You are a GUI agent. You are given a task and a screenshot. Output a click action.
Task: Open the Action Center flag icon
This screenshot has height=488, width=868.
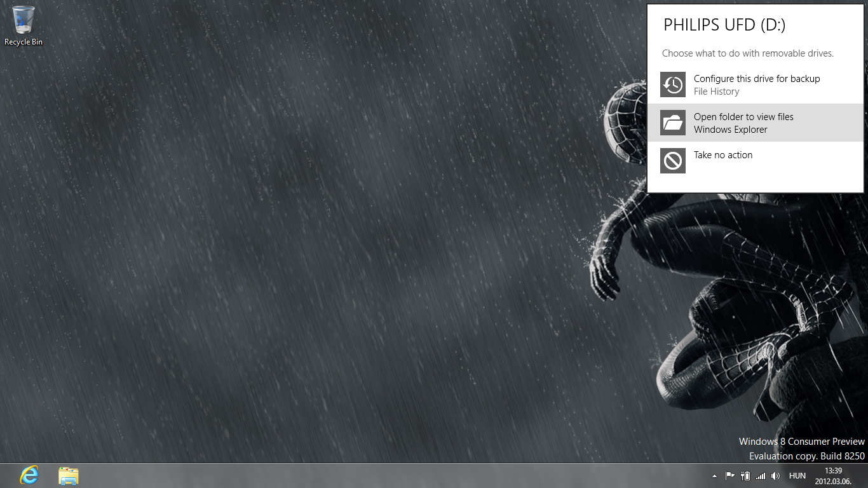pyautogui.click(x=730, y=475)
